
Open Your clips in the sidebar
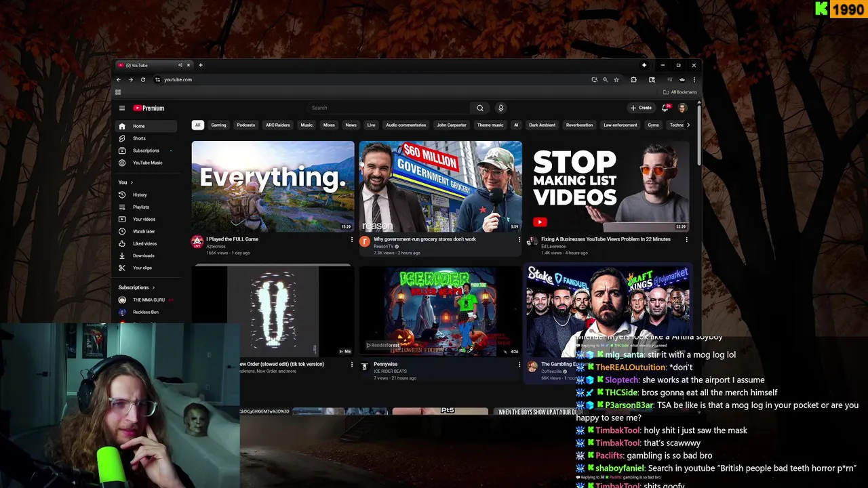click(x=144, y=268)
